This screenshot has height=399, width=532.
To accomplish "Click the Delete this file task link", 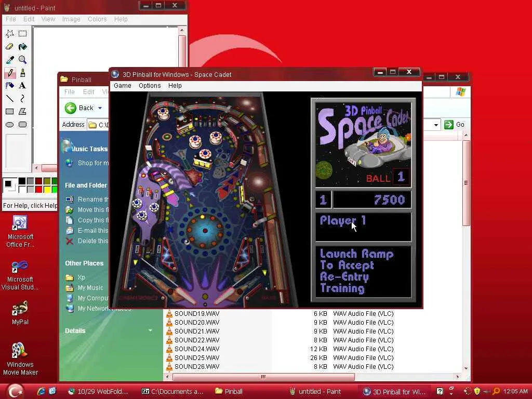I will coord(87,241).
